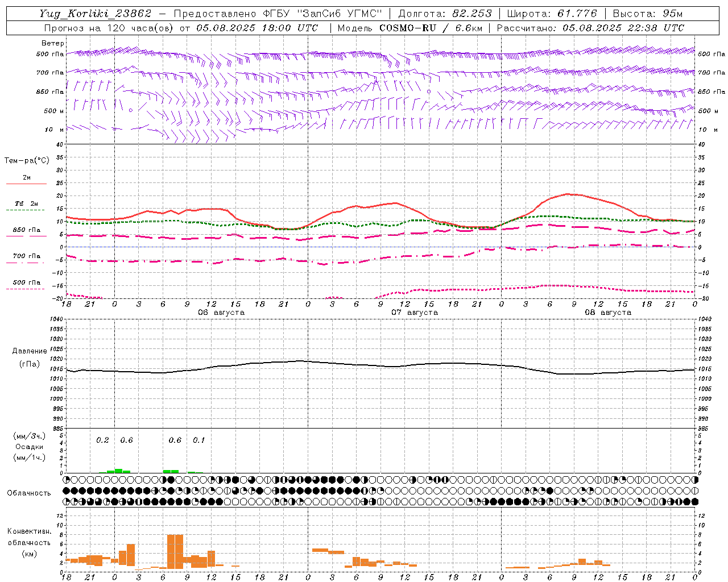Screen dimensions: 728x582
Task: Click the tallest orange convective cloud bar
Action: tap(175, 551)
